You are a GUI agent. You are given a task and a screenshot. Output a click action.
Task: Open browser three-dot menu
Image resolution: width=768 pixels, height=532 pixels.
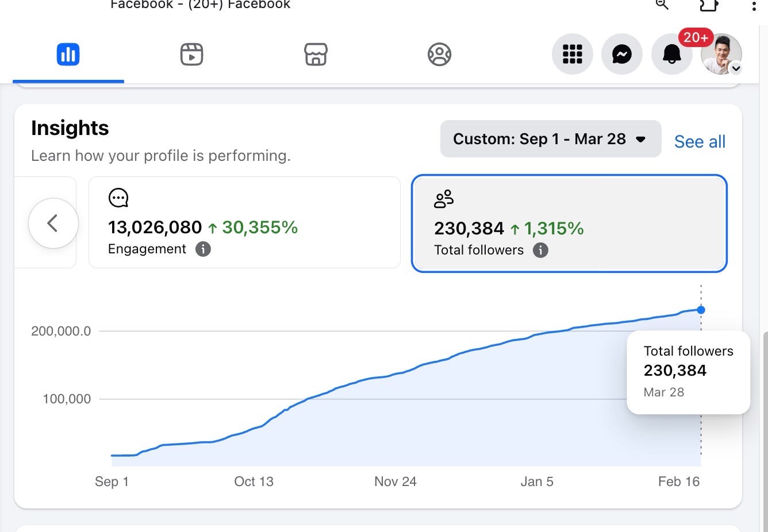pyautogui.click(x=754, y=6)
